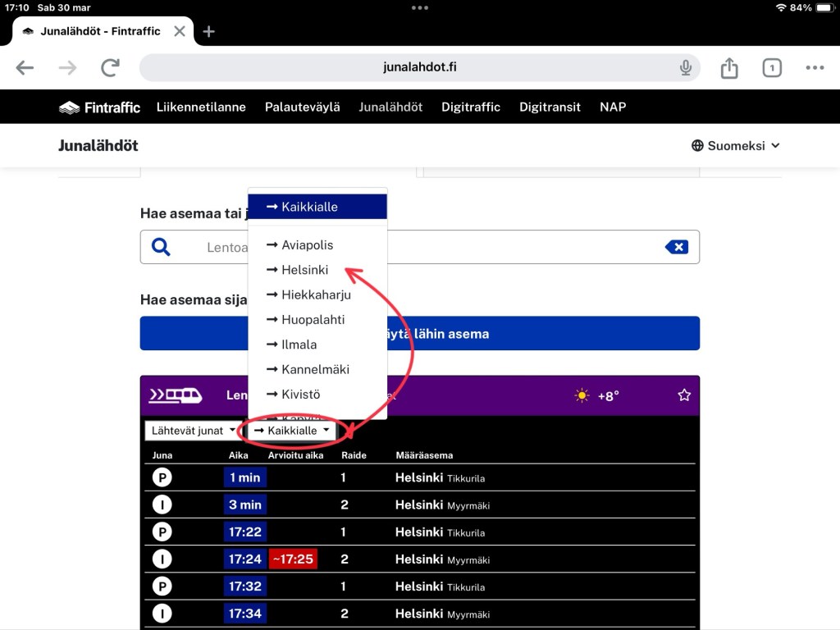The height and width of the screenshot is (630, 840).
Task: Clear the station search field
Action: (676, 247)
